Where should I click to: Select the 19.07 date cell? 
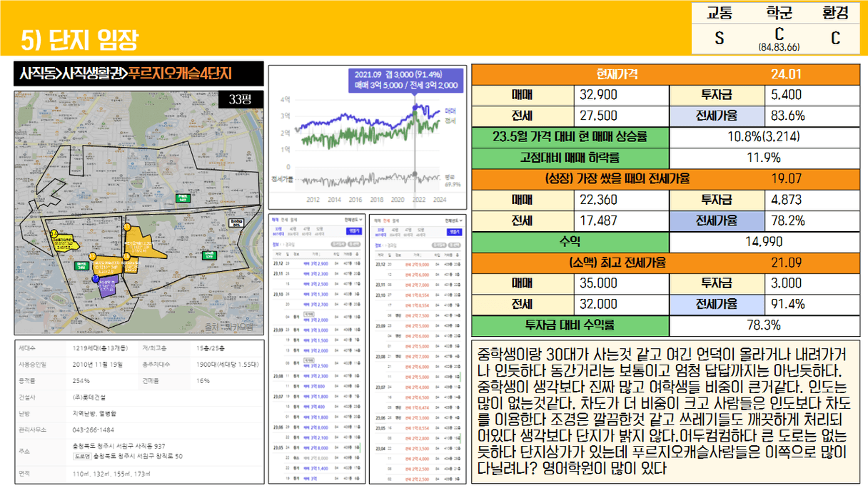786,179
